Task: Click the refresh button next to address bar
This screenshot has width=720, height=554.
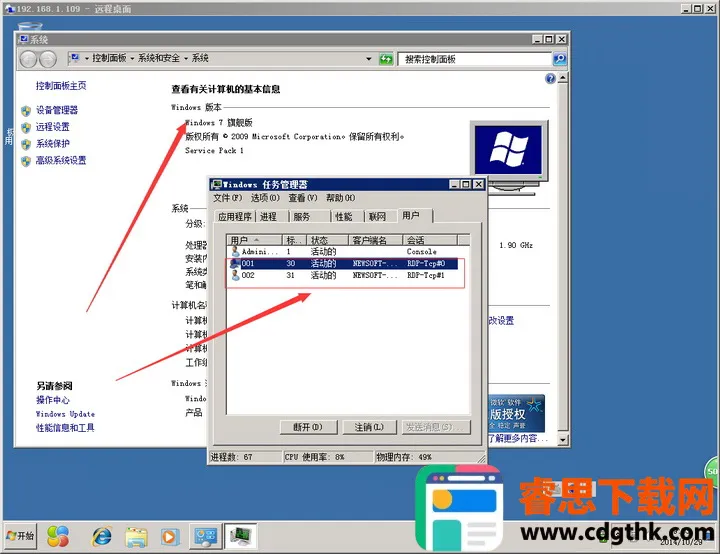Action: click(386, 59)
